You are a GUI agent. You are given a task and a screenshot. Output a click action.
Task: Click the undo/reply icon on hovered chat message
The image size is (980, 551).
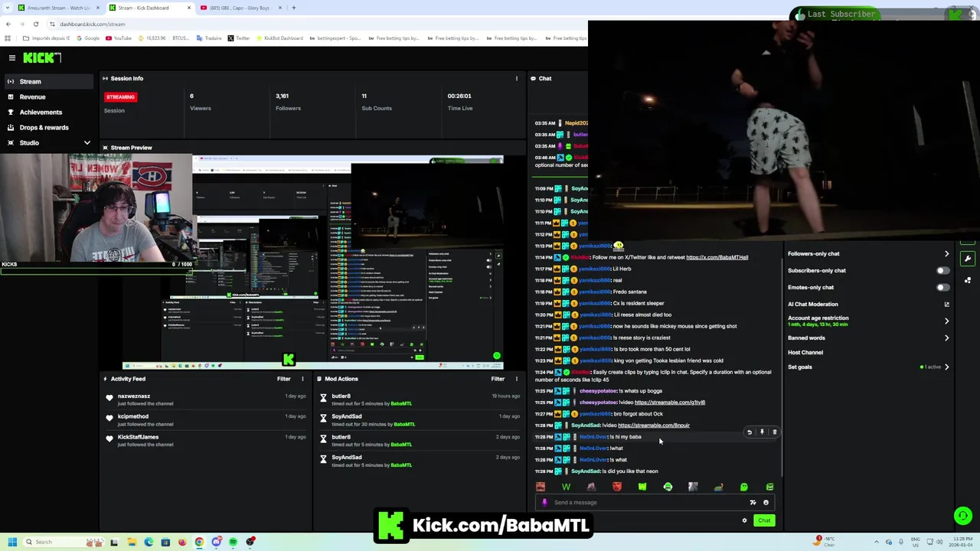(x=750, y=432)
